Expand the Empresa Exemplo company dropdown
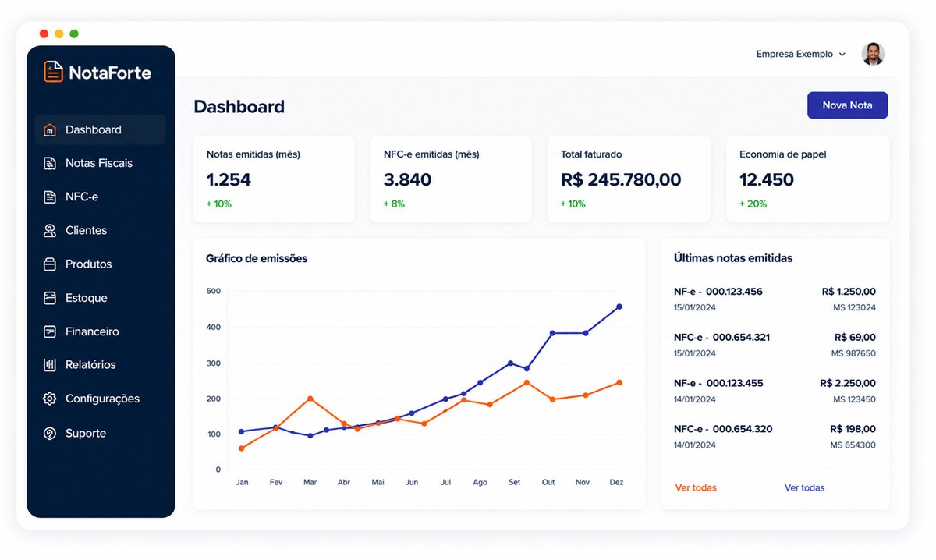The height and width of the screenshot is (560, 936). [801, 55]
